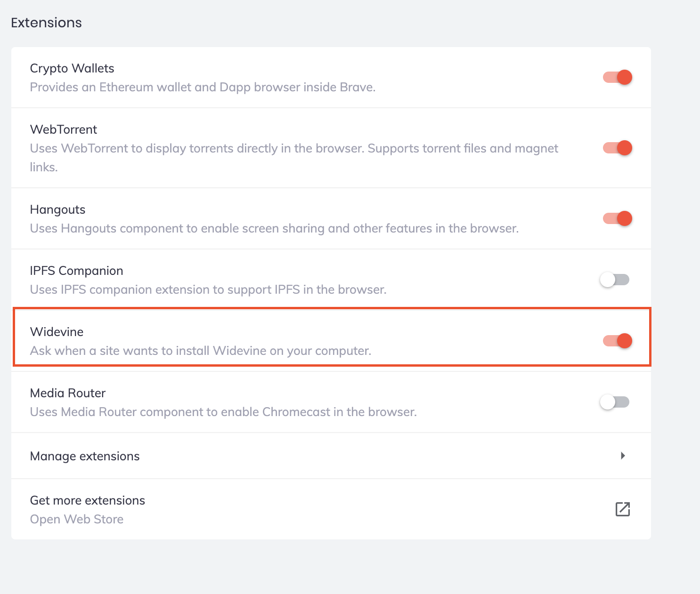Click the Open Web Store external link icon

[x=623, y=509]
